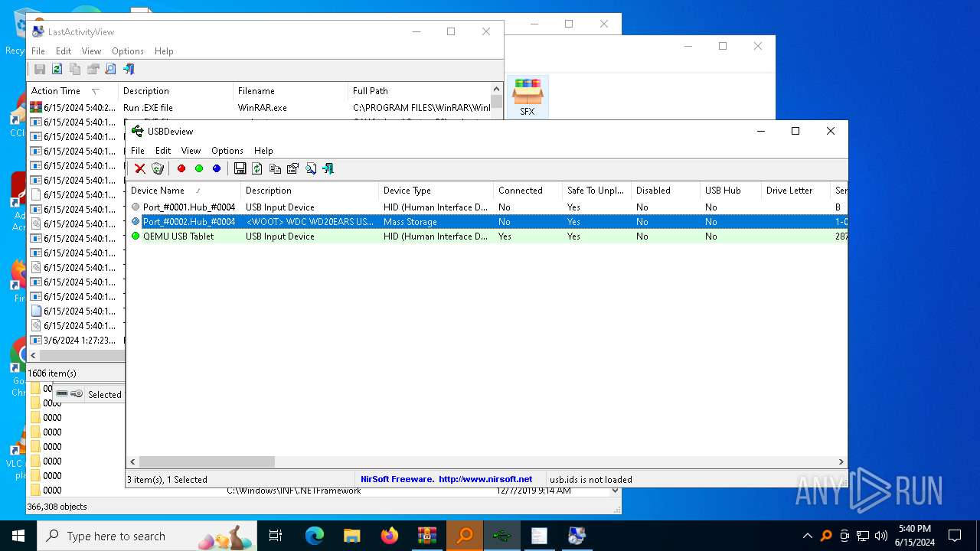Open View menu in LastActivityView

pos(91,51)
